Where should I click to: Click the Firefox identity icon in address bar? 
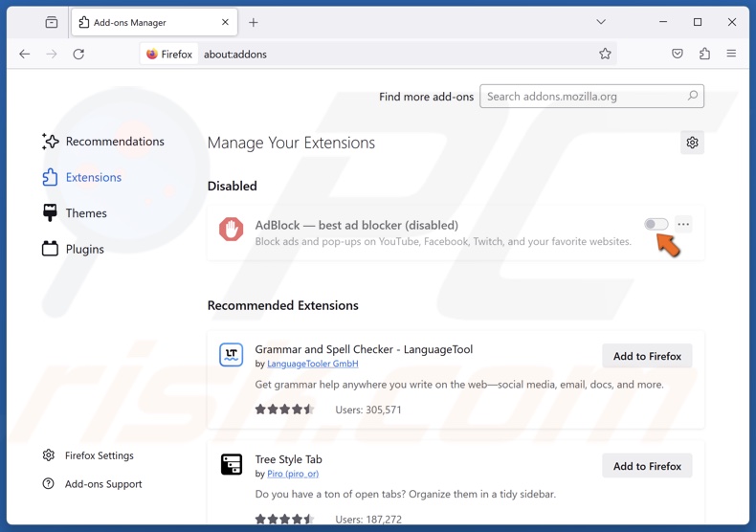click(169, 54)
